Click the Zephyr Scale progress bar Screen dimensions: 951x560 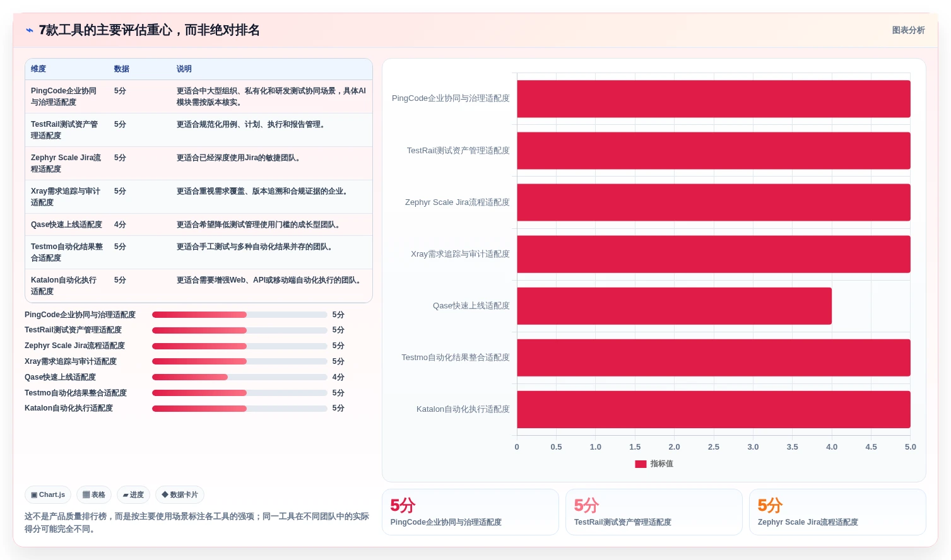240,346
